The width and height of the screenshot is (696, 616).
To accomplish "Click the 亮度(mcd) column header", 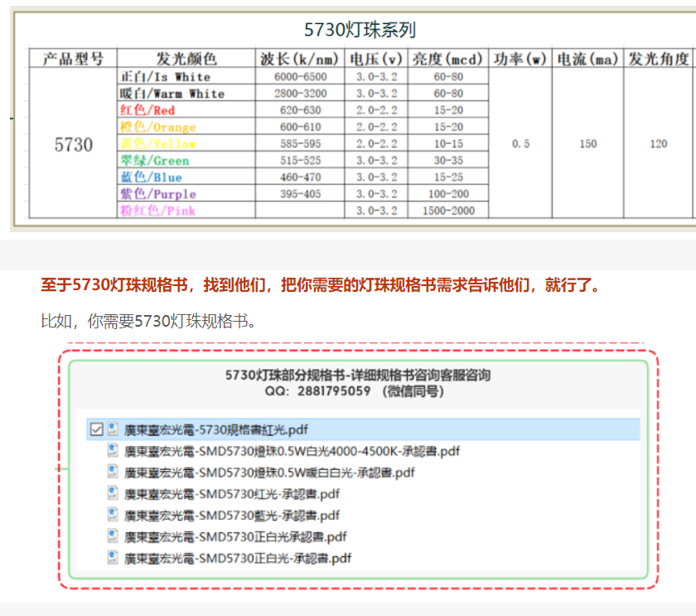I will pyautogui.click(x=447, y=58).
